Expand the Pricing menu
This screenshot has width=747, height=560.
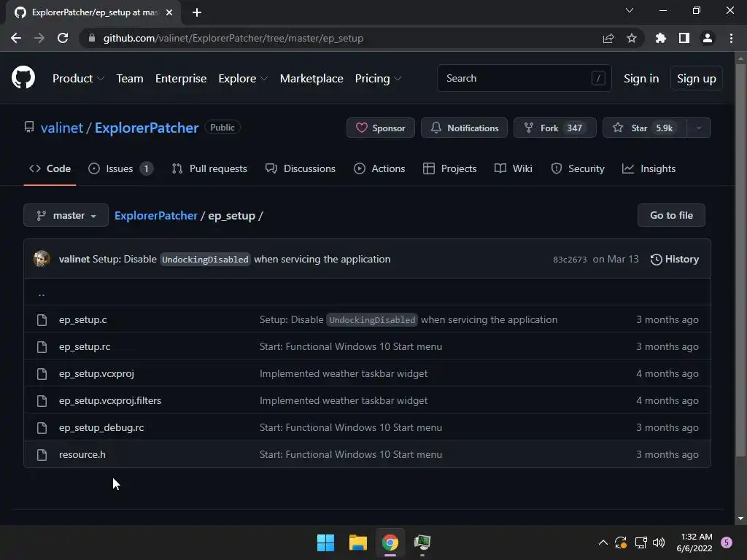379,78
